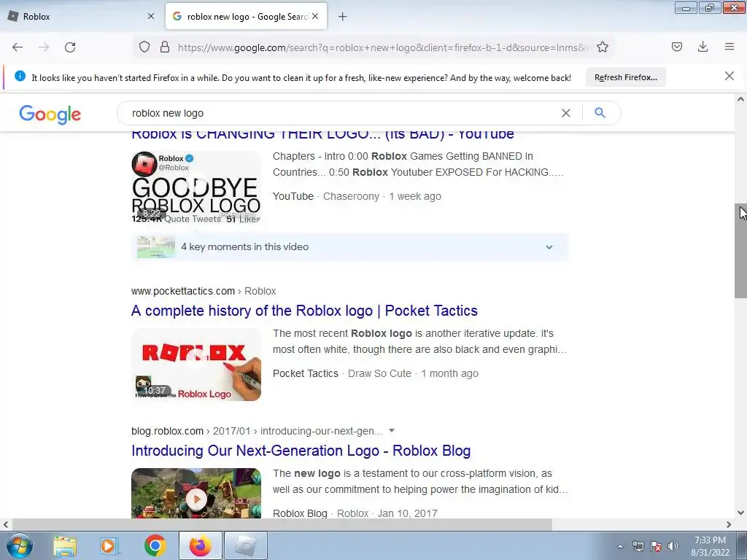Select the roblox new logo Google Search tab
This screenshot has width=747, height=560.
click(247, 16)
